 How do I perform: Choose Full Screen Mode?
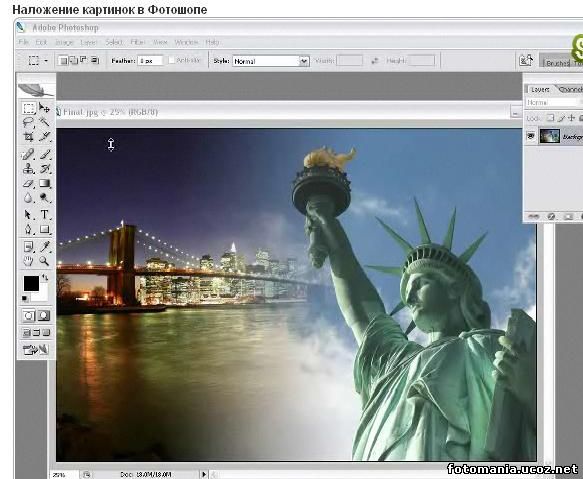tap(46, 332)
